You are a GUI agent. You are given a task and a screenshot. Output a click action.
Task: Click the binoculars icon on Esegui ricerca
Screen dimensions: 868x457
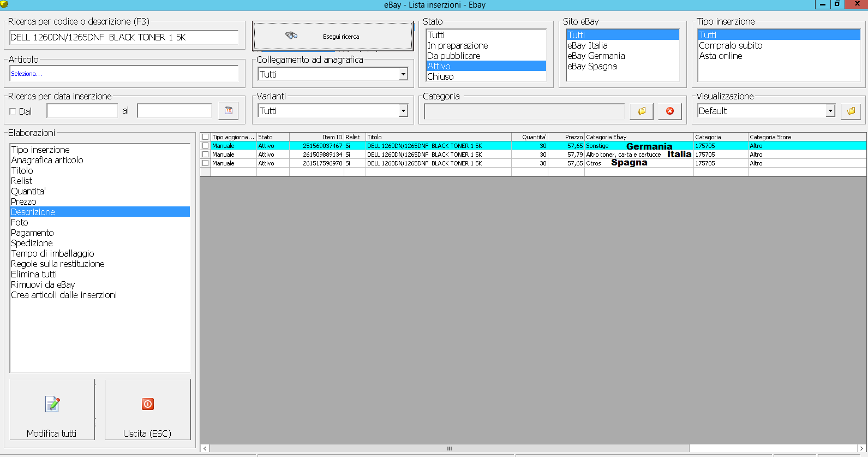(291, 35)
